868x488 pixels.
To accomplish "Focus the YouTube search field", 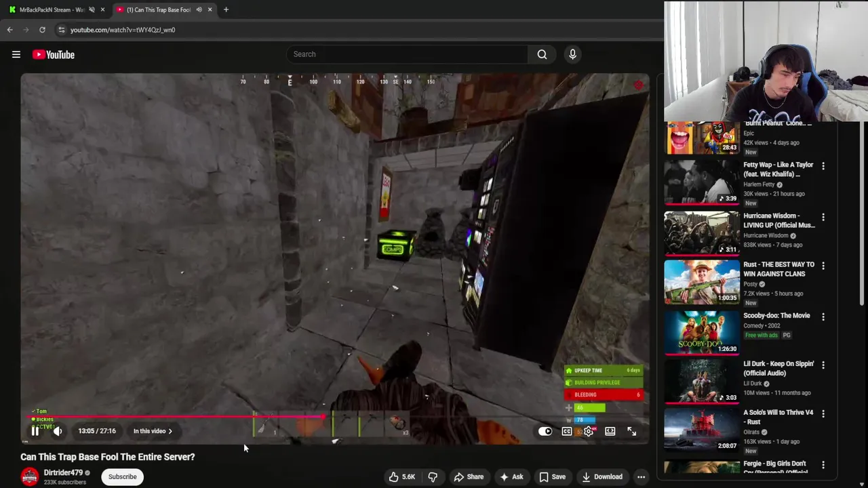I will tap(407, 54).
